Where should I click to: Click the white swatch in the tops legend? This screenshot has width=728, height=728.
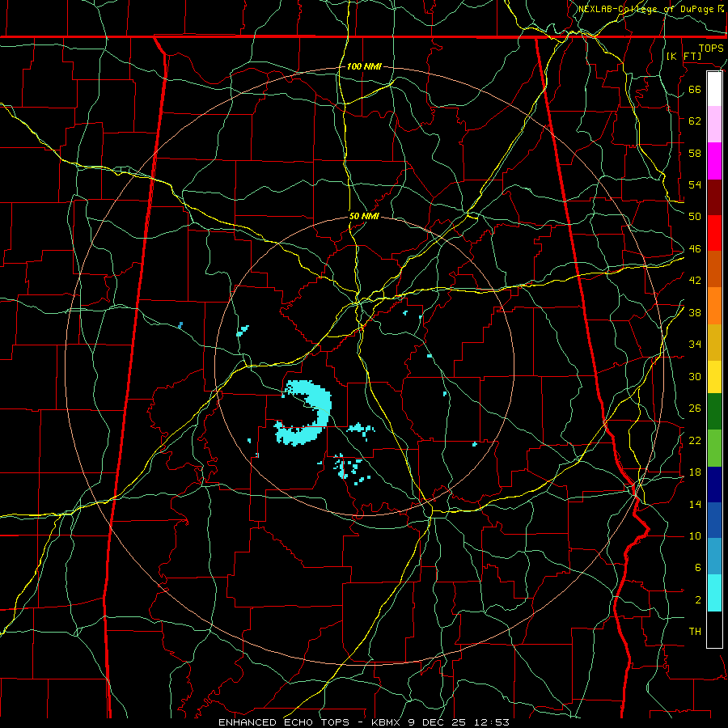coord(714,89)
